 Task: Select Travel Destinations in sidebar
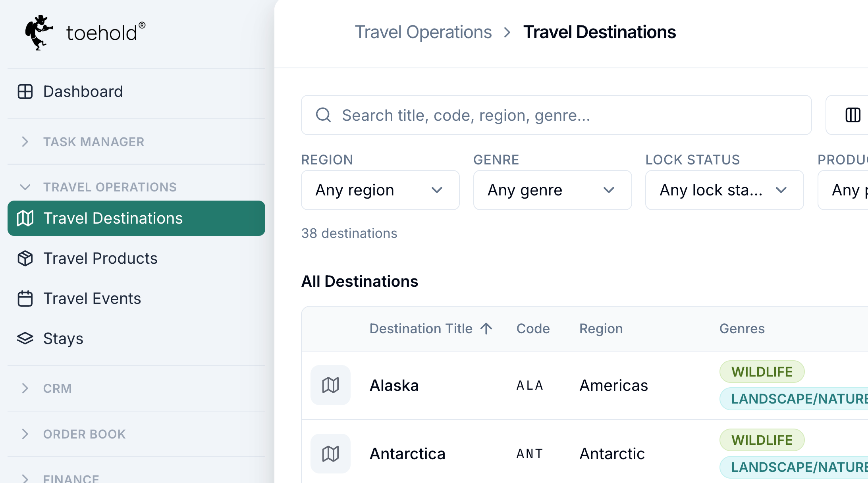(136, 218)
